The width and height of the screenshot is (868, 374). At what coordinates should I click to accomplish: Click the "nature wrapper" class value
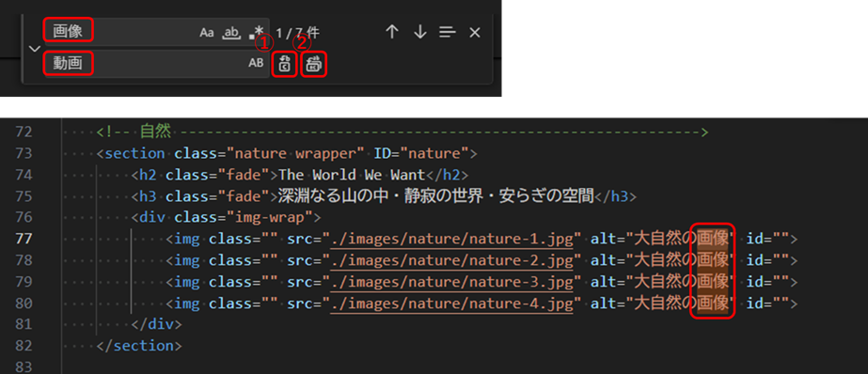pyautogui.click(x=296, y=153)
